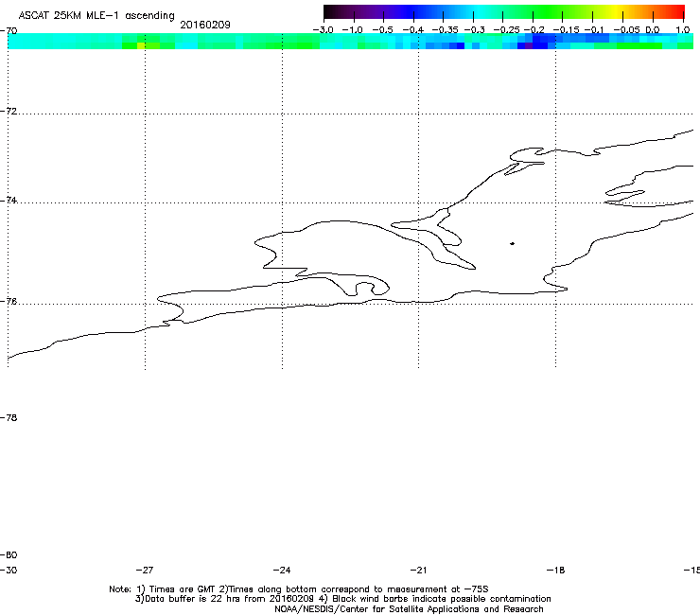The height and width of the screenshot is (615, 700).
Task: Click the small isolated island dot on the map
Action: coord(512,243)
